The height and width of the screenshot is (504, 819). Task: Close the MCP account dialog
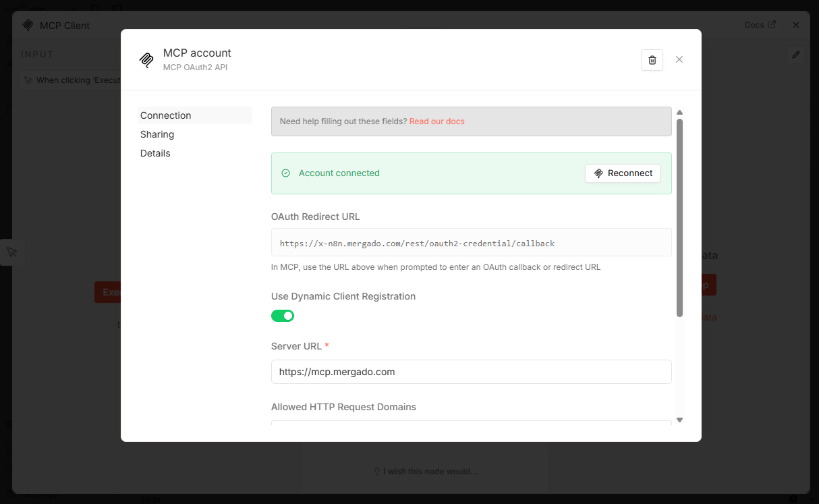(x=679, y=59)
